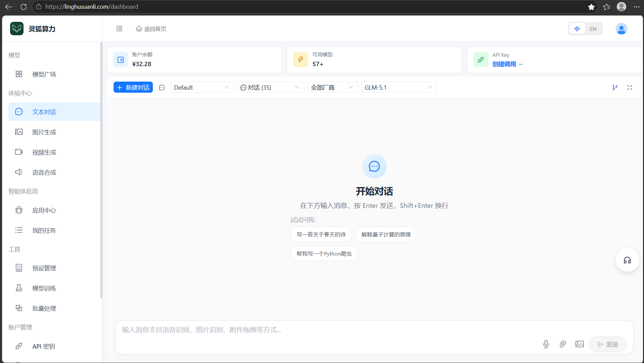Attach a file using the paperclip icon
The height and width of the screenshot is (363, 644).
tap(563, 344)
